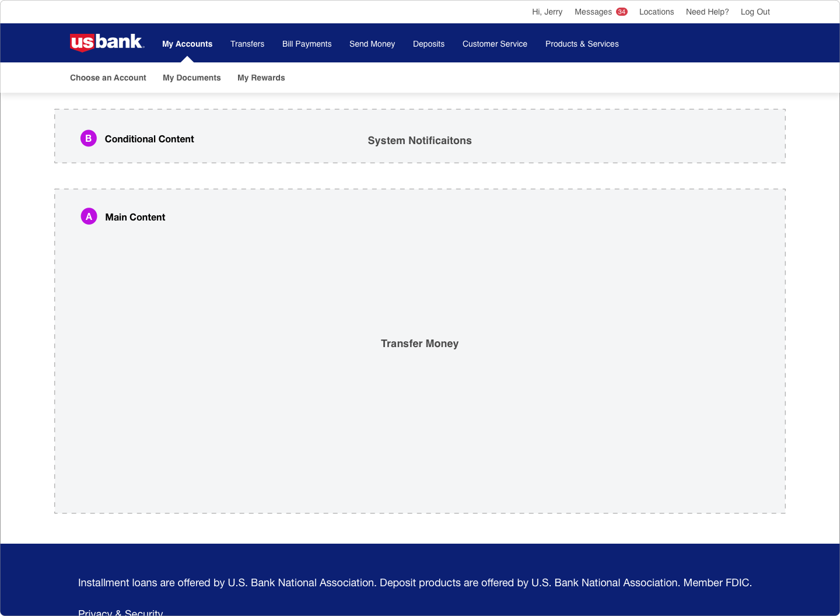The width and height of the screenshot is (840, 616).
Task: Open the Transfers menu item
Action: [247, 44]
